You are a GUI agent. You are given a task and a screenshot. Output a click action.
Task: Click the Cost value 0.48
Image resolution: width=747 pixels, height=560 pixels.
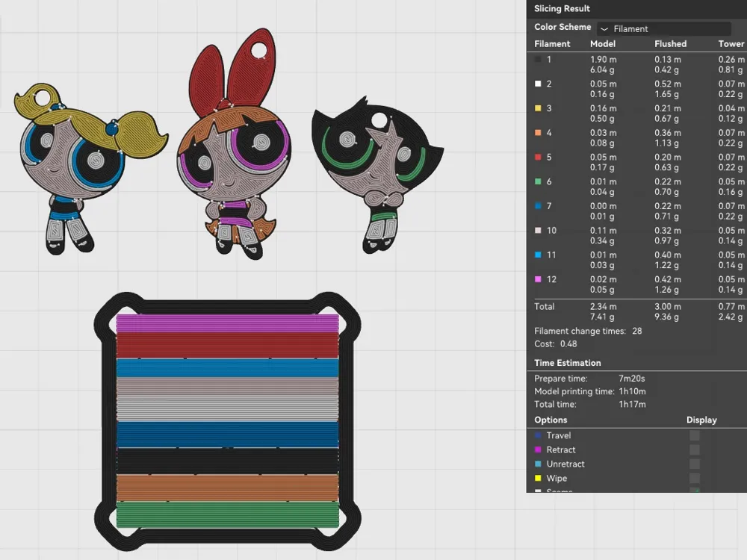(x=568, y=343)
